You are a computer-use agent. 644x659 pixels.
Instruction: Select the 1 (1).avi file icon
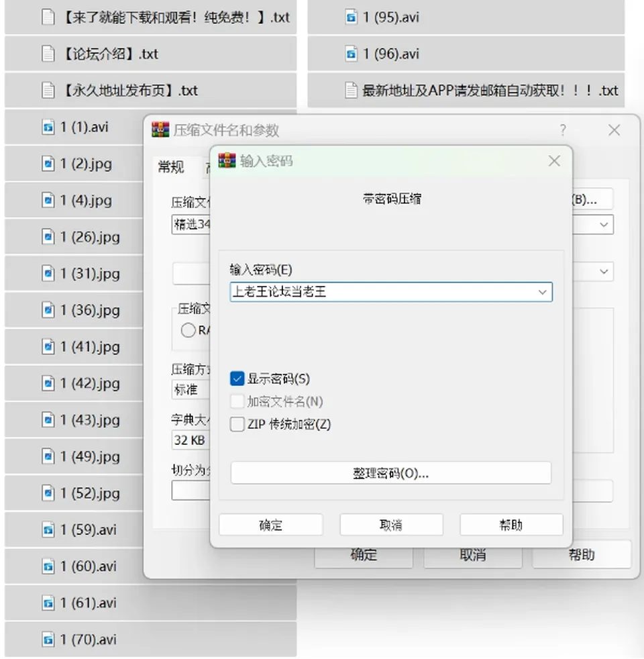pyautogui.click(x=48, y=127)
